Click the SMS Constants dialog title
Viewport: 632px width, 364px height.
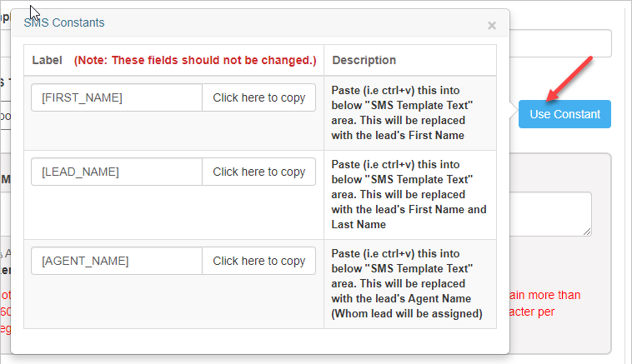click(64, 22)
